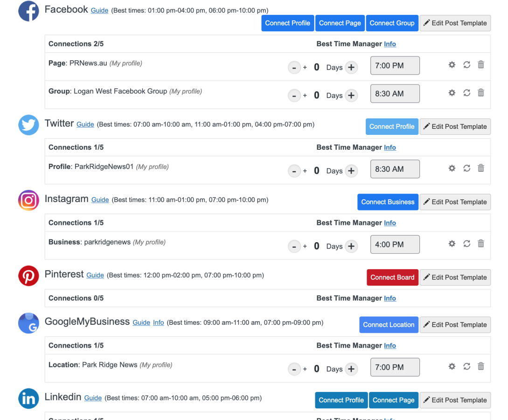Connect a Facebook Group
508x420 pixels.
(x=392, y=23)
